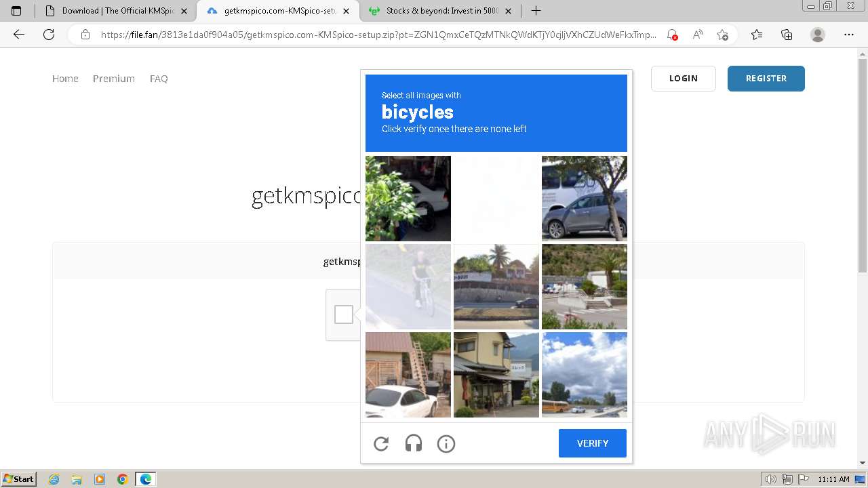The image size is (868, 488).
Task: Switch to the getkmspico.com-KMSpico-setup tab
Action: (278, 11)
